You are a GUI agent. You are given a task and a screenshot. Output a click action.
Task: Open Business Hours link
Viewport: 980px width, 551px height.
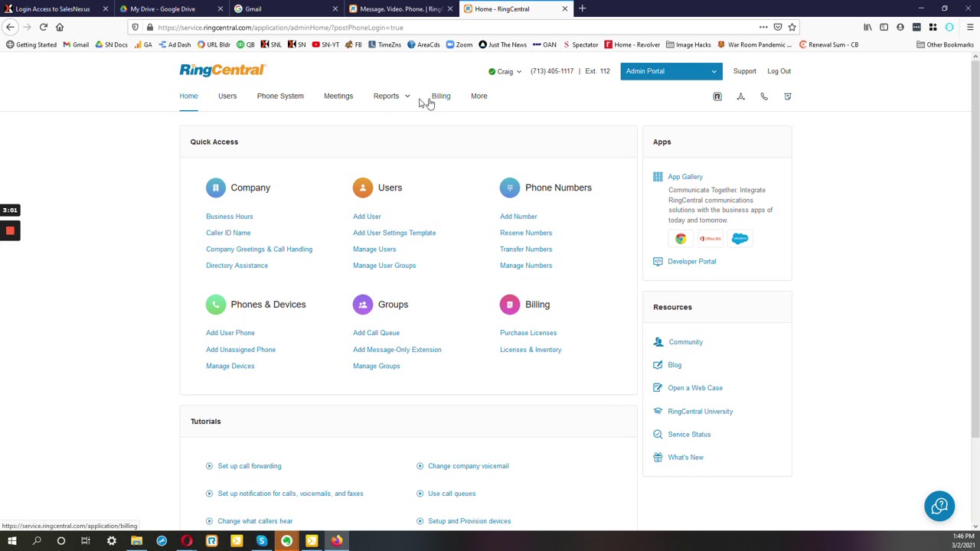click(x=229, y=217)
